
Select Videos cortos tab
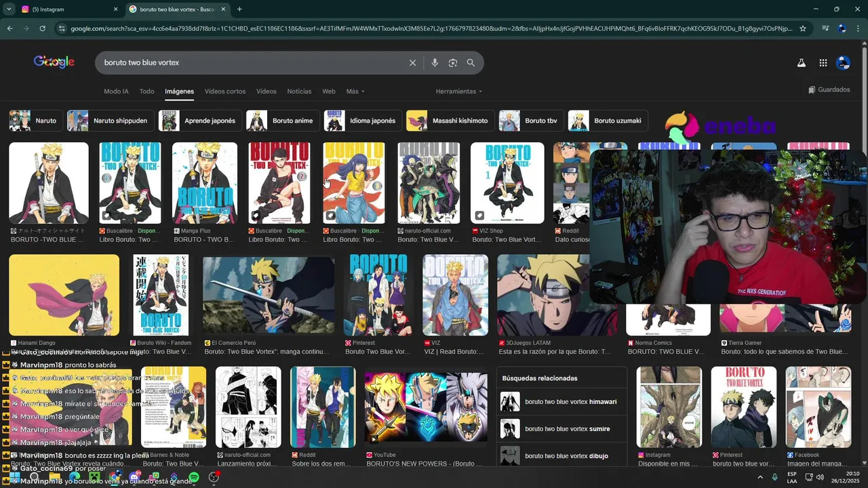pos(225,91)
